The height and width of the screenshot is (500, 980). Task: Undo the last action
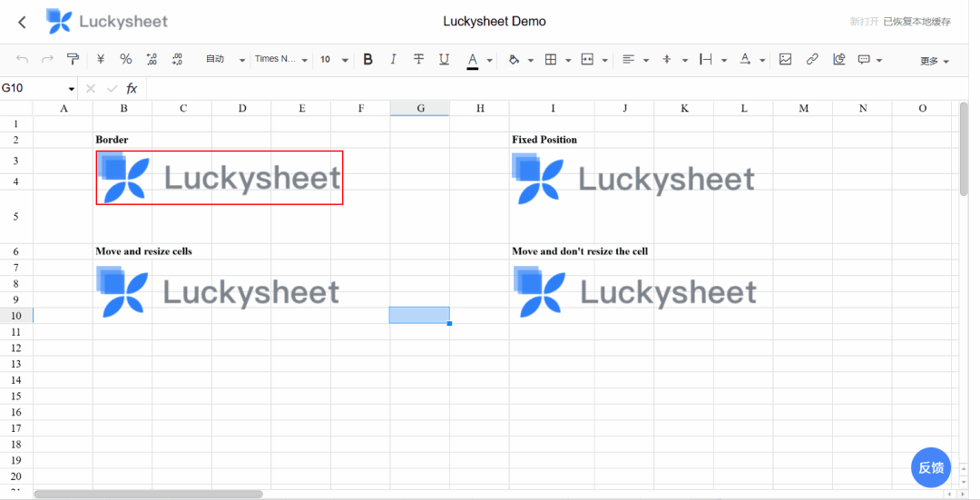tap(23, 59)
